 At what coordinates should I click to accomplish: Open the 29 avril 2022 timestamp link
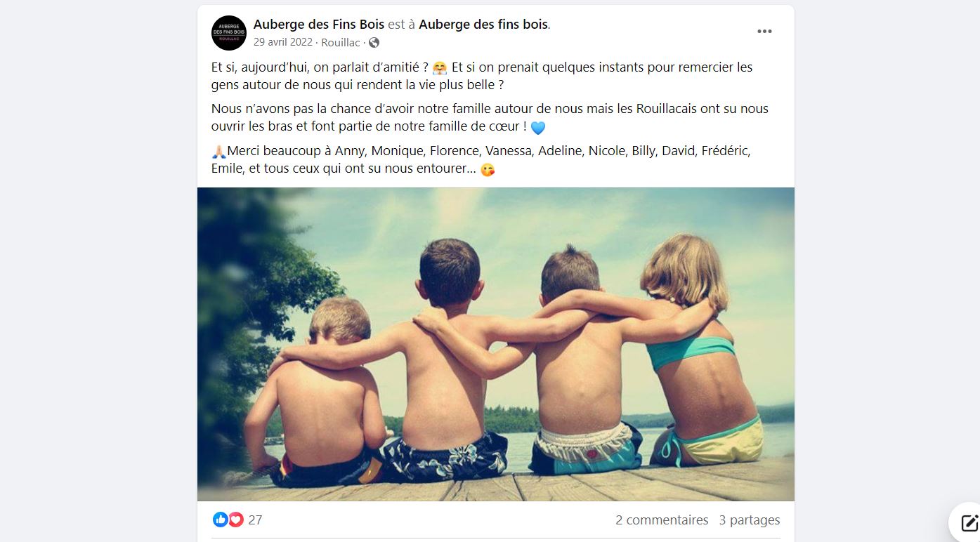pyautogui.click(x=283, y=42)
